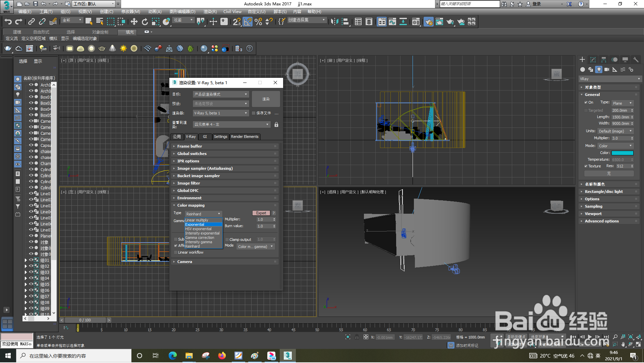Image resolution: width=644 pixels, height=363 pixels.
Task: Open the Create tab plus icon in the command panel
Action: pyautogui.click(x=582, y=59)
